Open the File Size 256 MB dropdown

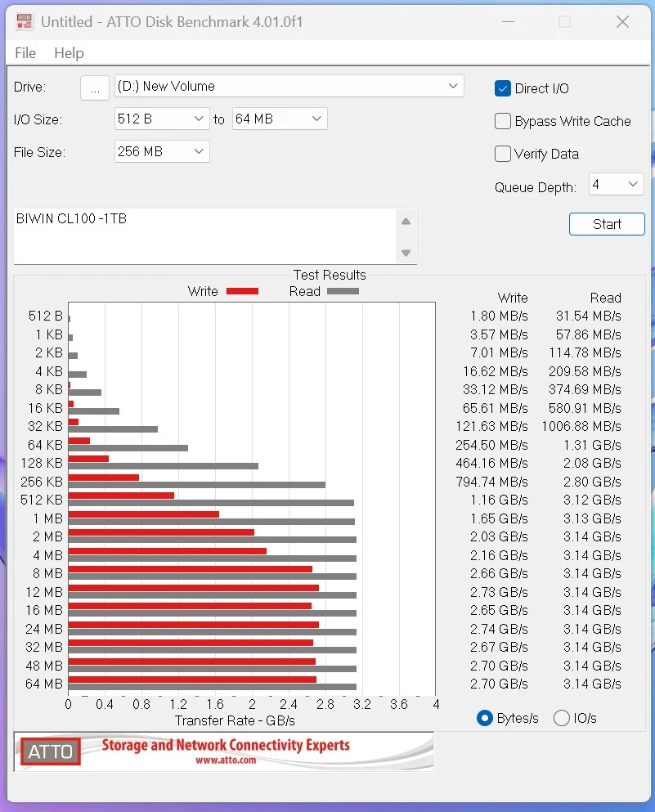(162, 151)
